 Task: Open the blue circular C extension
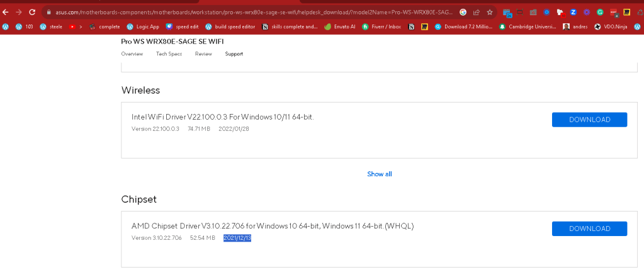coord(546,13)
